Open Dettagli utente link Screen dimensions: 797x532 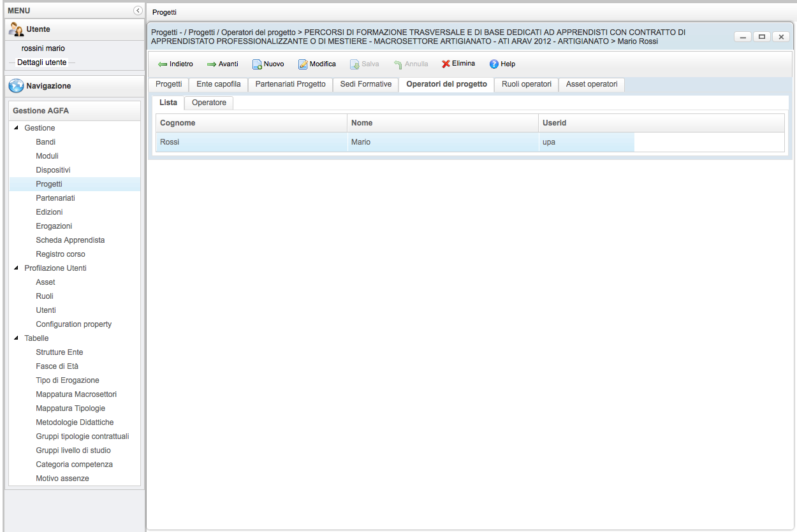pos(41,62)
